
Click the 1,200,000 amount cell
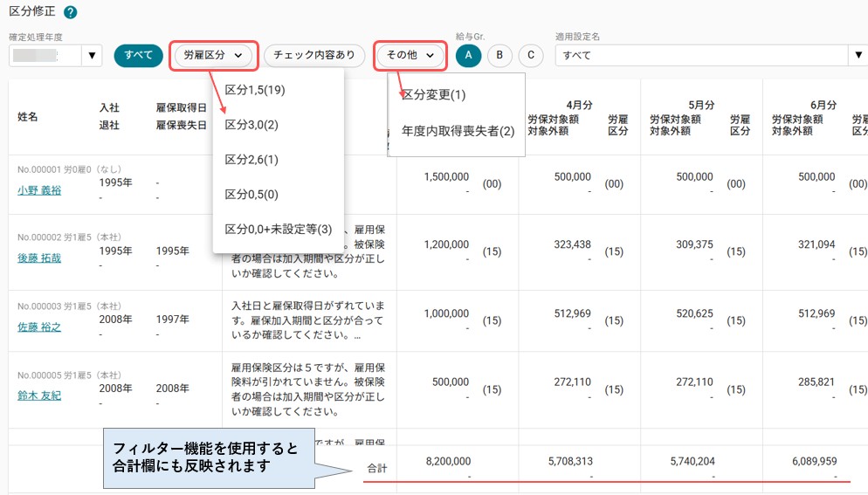coord(446,244)
